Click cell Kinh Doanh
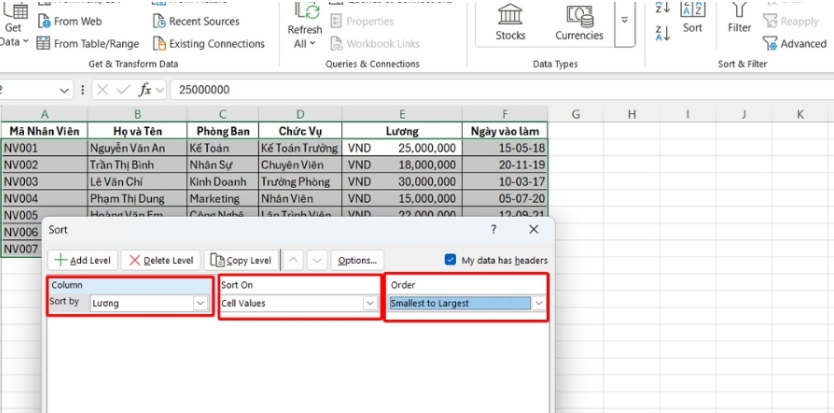The image size is (834, 413). tap(223, 182)
